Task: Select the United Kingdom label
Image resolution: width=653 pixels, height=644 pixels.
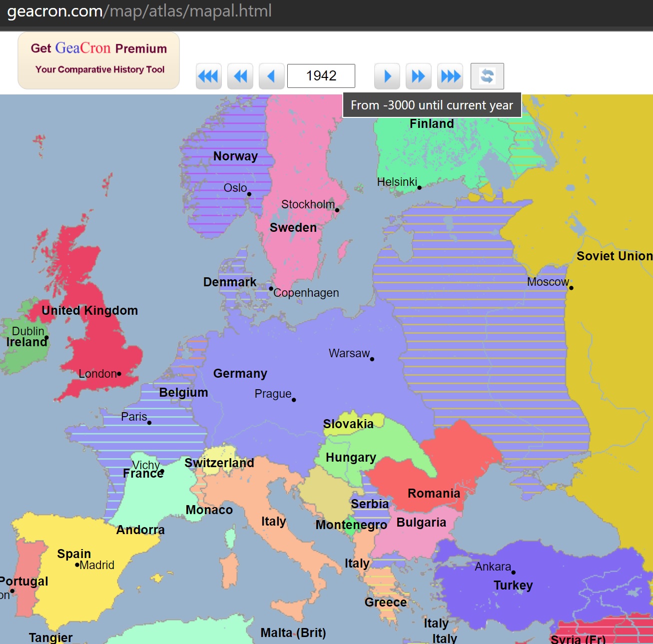Action: coord(90,310)
